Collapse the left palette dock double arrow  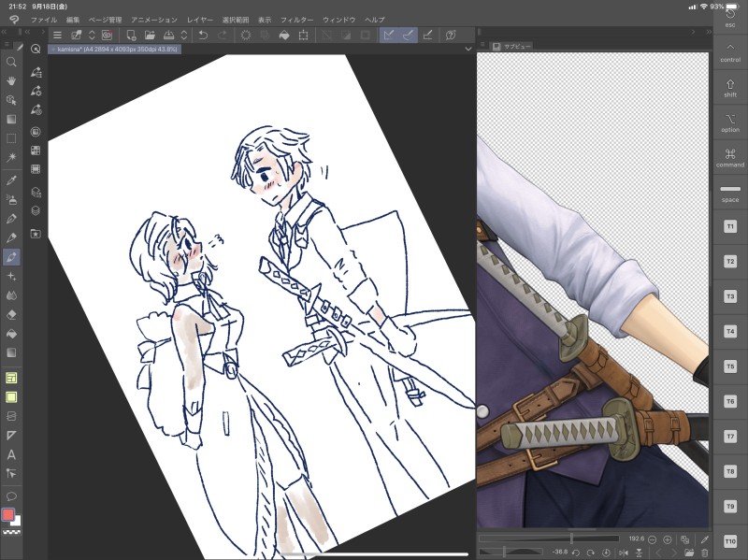(x=4, y=32)
